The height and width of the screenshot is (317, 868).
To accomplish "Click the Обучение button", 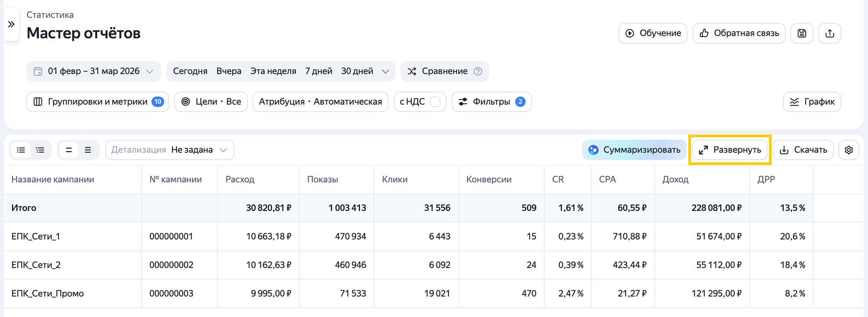I will [x=653, y=33].
